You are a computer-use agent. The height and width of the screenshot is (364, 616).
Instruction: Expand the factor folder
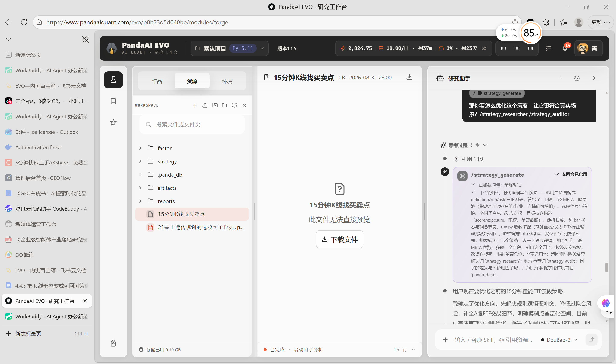click(140, 148)
